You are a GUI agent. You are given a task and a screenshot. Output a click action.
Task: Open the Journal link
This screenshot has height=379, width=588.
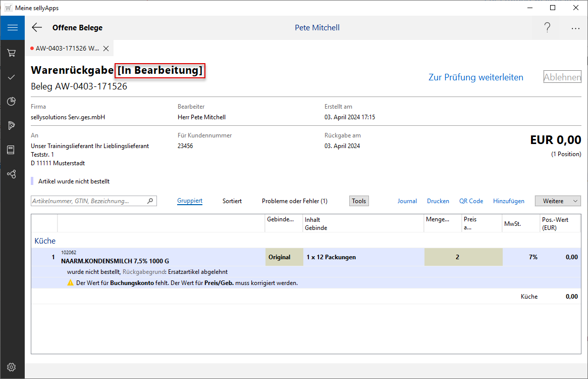point(407,201)
